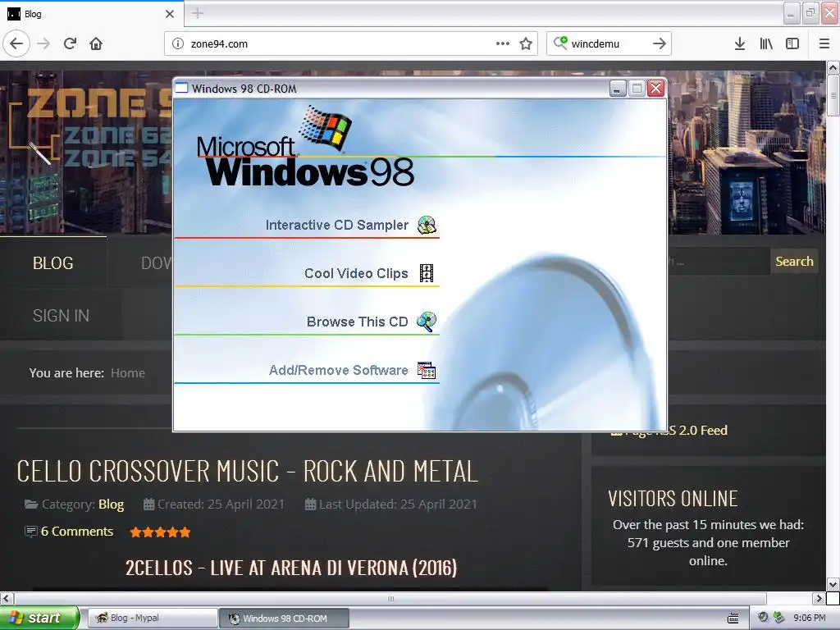Show site information icon in address bar
Viewport: 840px width, 630px height.
point(178,44)
